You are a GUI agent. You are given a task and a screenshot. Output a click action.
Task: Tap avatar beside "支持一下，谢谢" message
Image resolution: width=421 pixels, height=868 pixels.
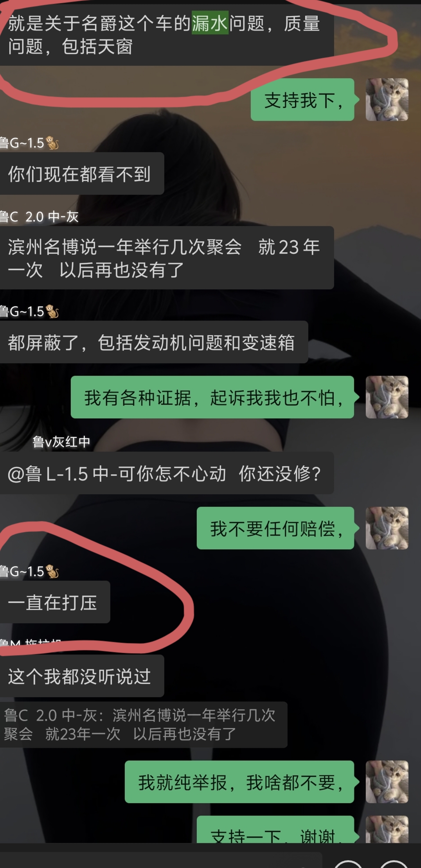coord(387,829)
